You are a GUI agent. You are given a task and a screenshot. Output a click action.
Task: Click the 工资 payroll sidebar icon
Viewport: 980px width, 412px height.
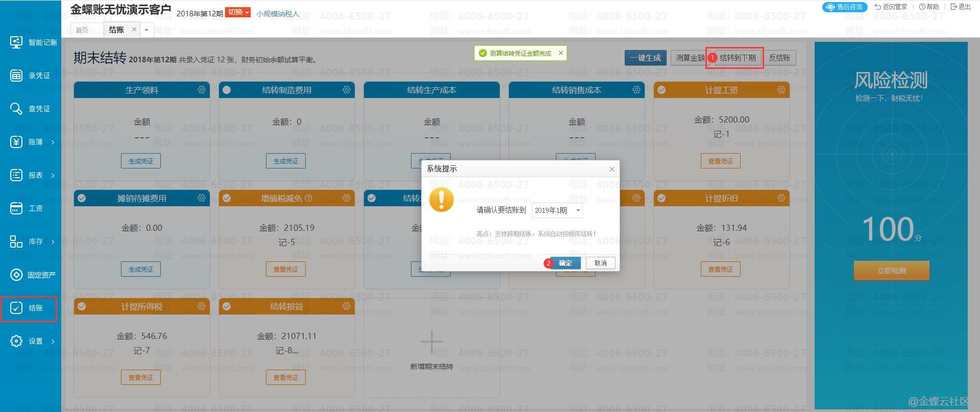(16, 208)
